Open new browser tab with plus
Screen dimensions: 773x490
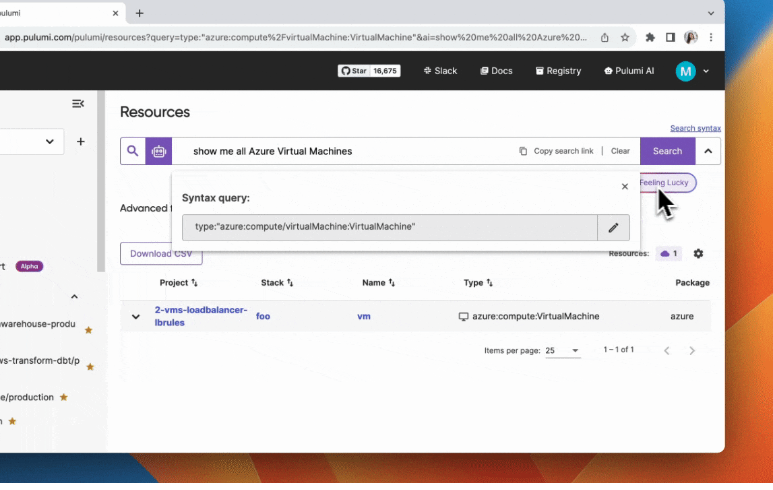coord(140,13)
